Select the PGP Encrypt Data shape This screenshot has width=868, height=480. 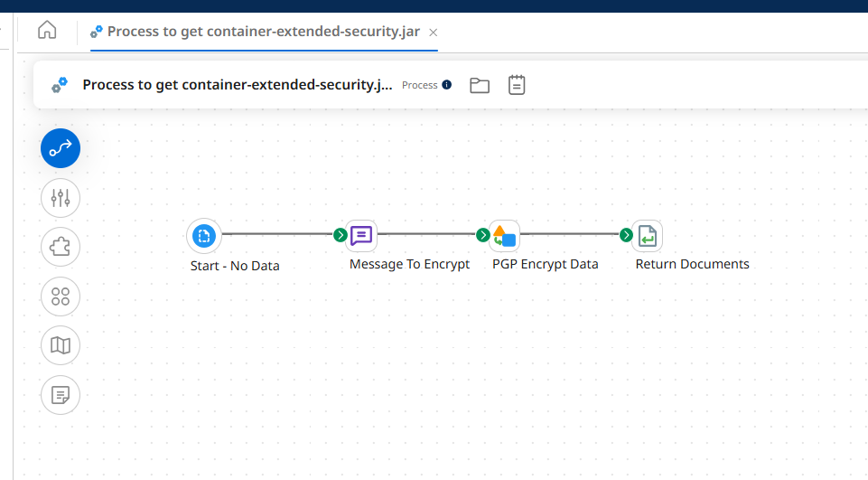[504, 236]
